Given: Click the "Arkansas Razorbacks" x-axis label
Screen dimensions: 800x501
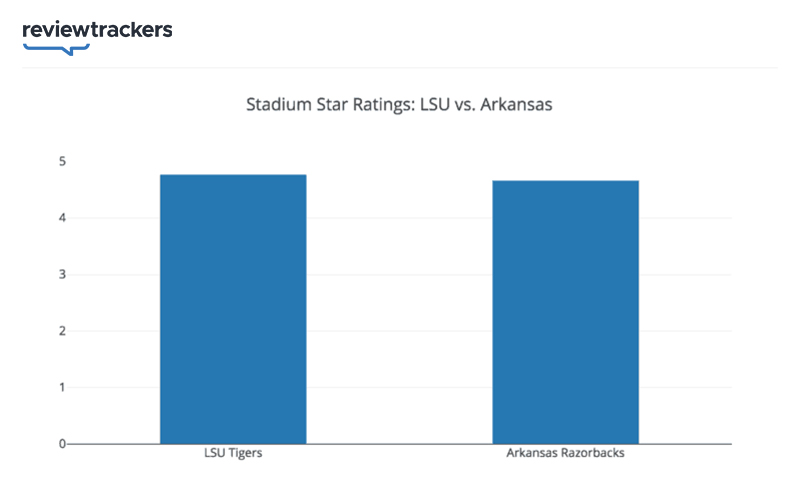Looking at the screenshot, I should coord(565,455).
